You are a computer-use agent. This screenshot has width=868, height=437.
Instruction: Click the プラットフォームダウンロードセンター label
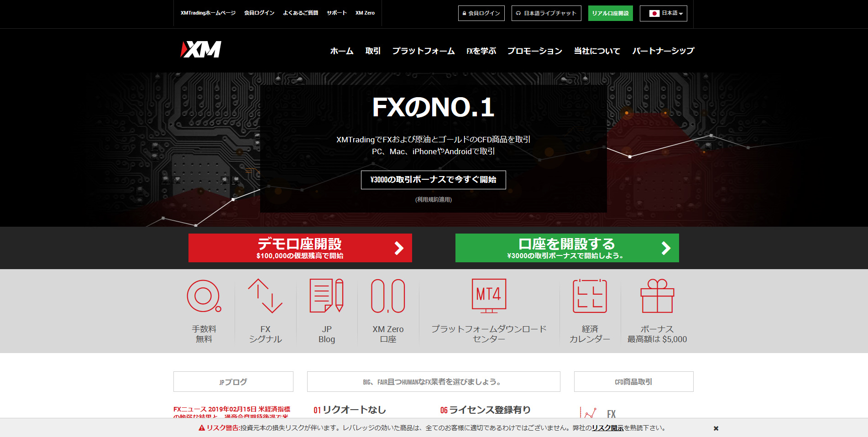click(x=489, y=334)
